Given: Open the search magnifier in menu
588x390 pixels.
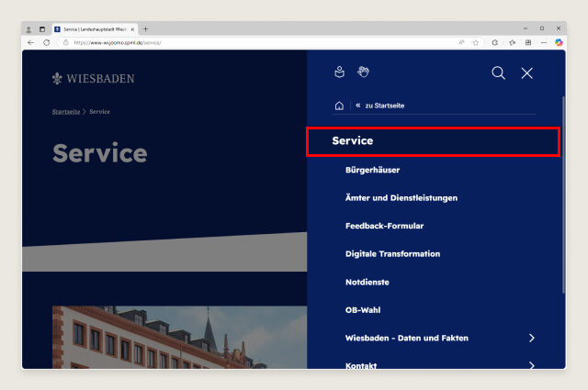Looking at the screenshot, I should [498, 73].
